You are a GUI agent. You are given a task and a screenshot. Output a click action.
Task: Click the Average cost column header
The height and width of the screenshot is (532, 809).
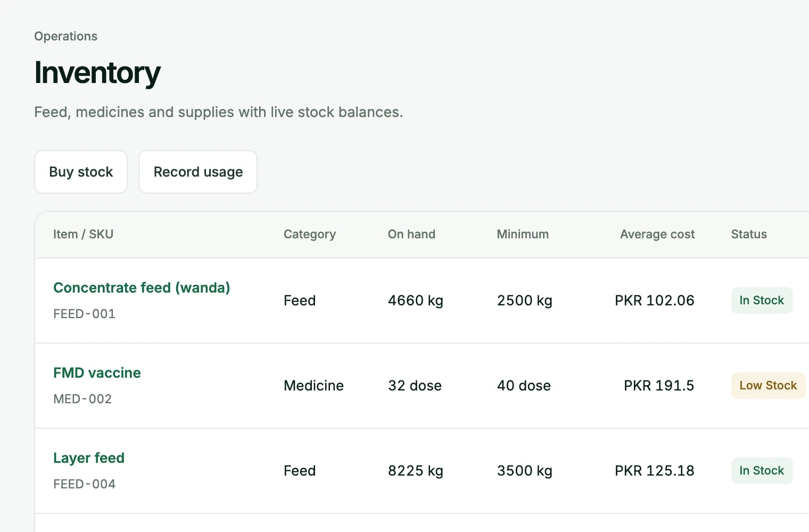tap(657, 234)
